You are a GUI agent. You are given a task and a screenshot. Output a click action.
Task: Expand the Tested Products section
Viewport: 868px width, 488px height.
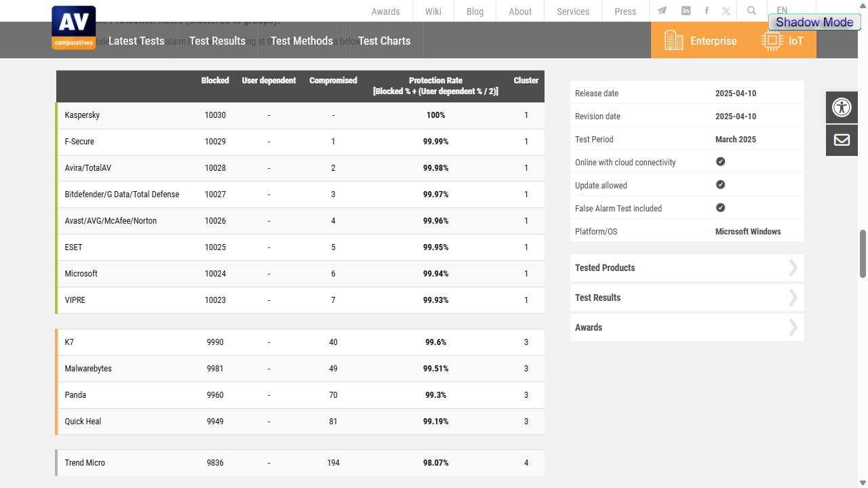[687, 268]
